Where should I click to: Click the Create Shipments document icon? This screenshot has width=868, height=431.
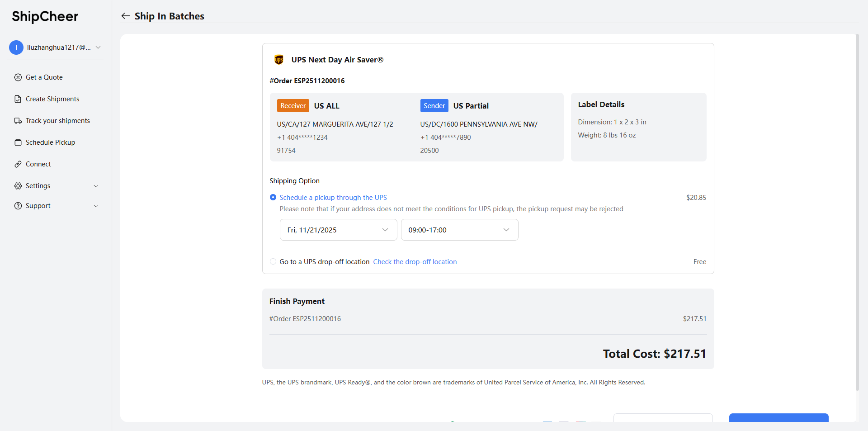(18, 99)
